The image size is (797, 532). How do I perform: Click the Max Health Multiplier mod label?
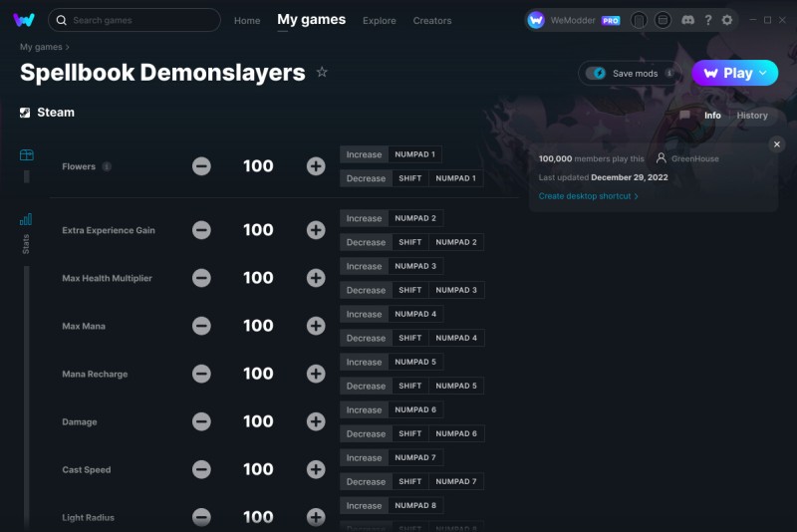(x=108, y=278)
